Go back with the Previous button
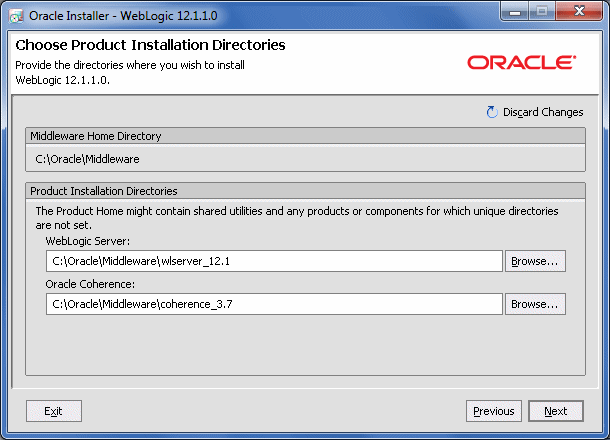This screenshot has height=440, width=610. click(x=494, y=411)
